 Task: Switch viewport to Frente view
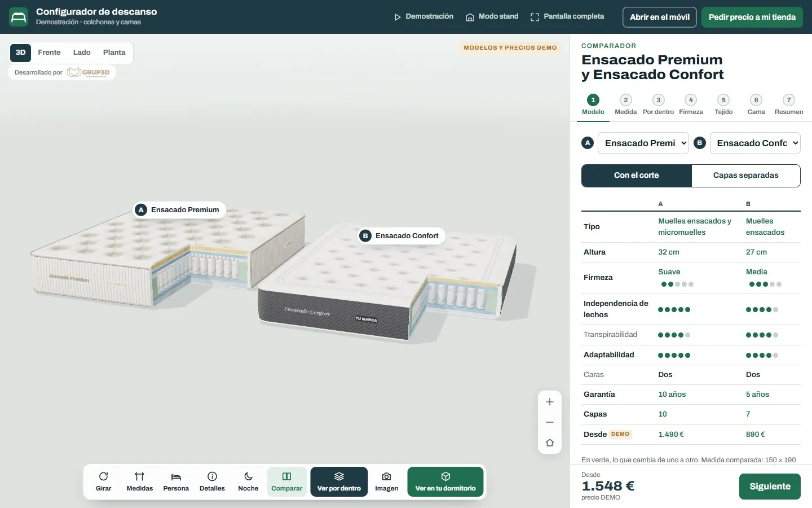(49, 52)
